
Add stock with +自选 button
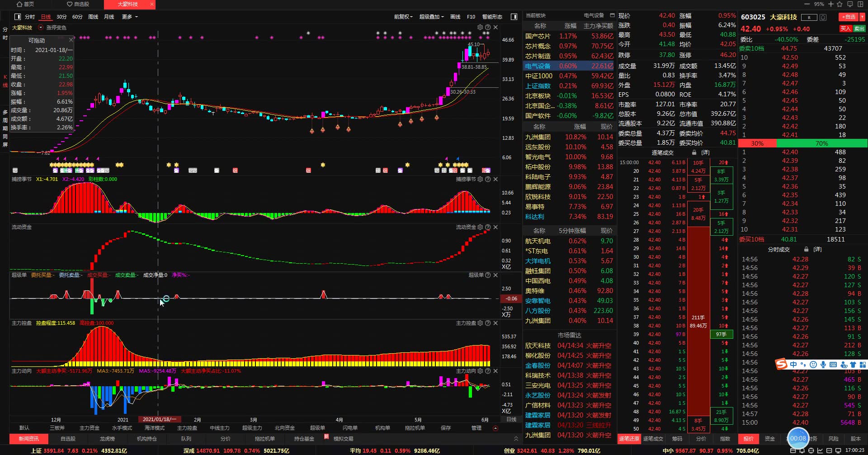(x=849, y=17)
